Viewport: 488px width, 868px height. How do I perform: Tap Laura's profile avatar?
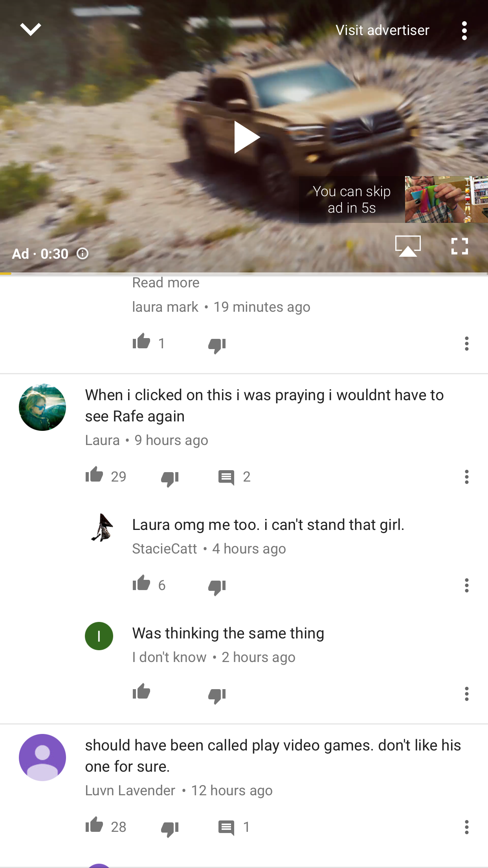tap(42, 407)
